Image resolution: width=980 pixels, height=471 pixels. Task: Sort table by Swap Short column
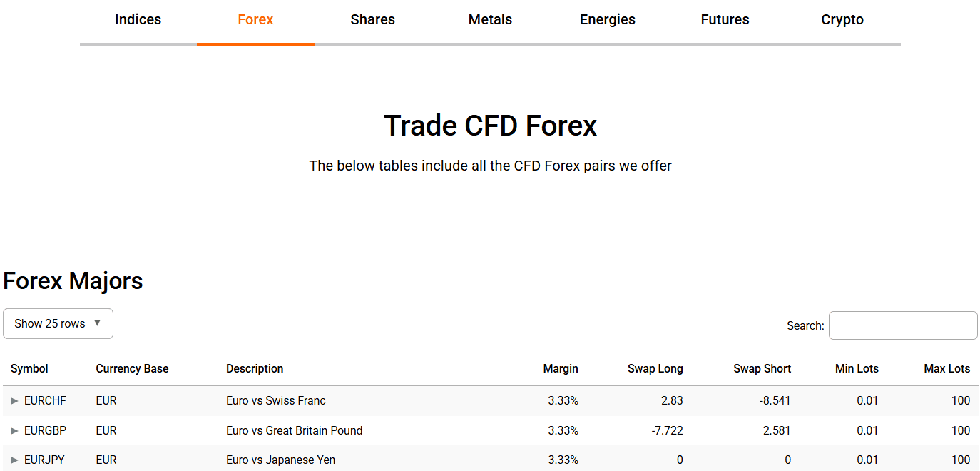(762, 368)
